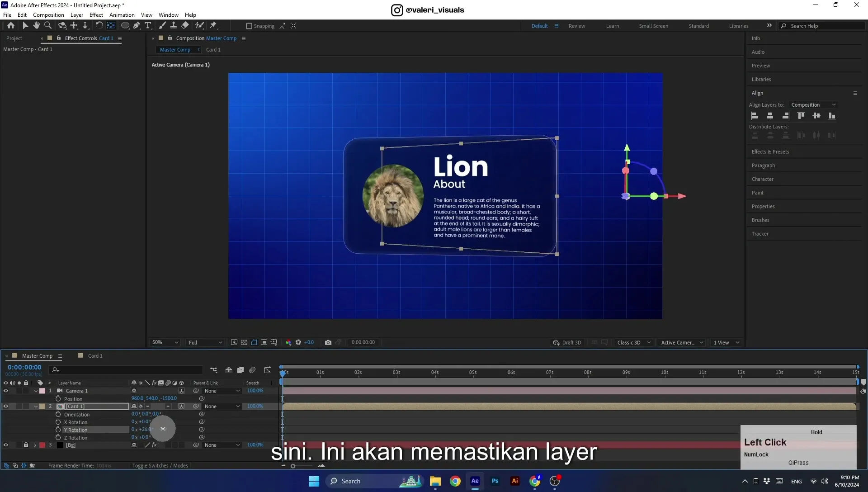Click align bottom edges icon
This screenshot has height=492, width=868.
(832, 116)
